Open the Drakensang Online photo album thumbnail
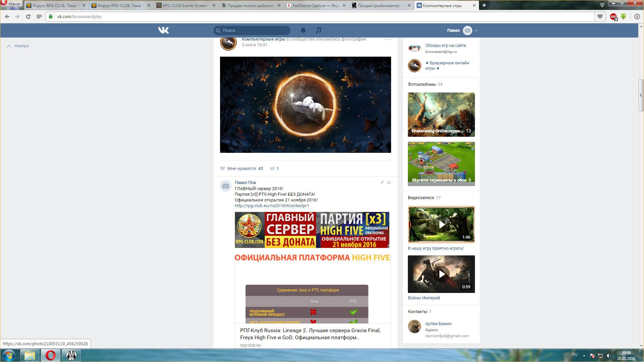The image size is (644, 362). 441,115
